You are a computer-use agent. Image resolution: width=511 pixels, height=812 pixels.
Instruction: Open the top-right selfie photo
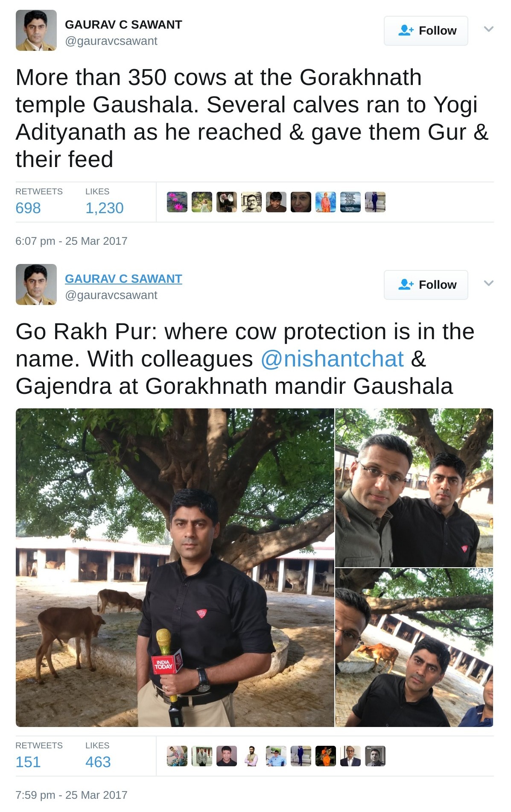pos(414,488)
